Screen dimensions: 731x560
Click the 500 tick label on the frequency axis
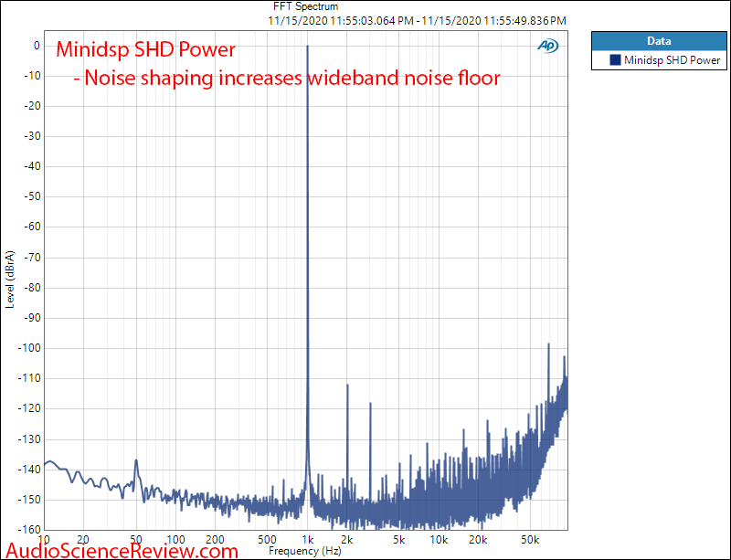click(x=267, y=540)
